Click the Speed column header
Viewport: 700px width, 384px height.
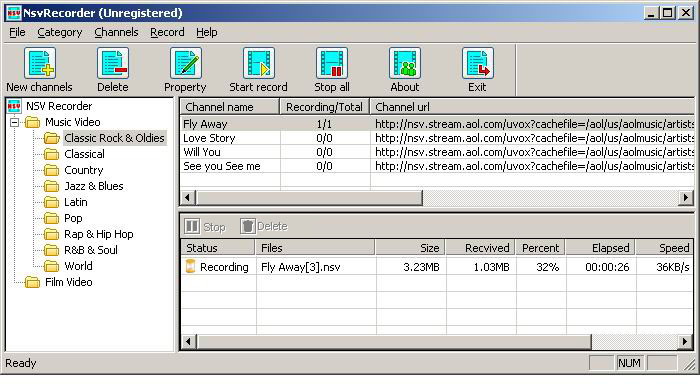[665, 248]
